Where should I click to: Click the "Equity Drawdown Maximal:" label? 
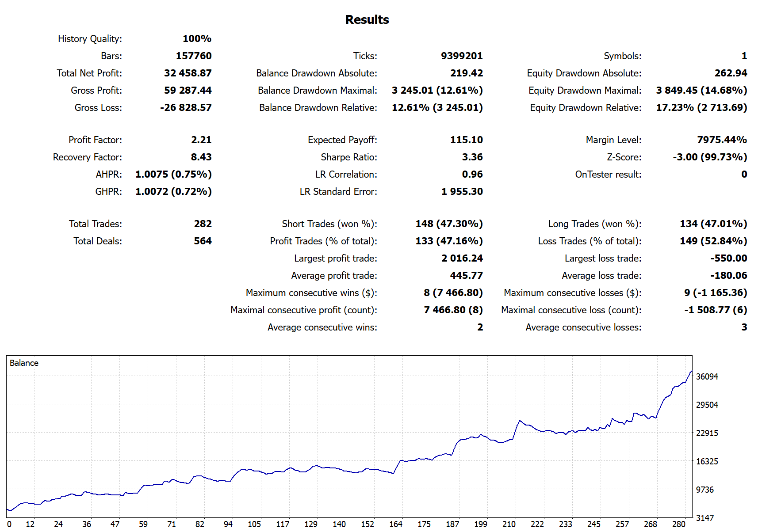point(585,91)
